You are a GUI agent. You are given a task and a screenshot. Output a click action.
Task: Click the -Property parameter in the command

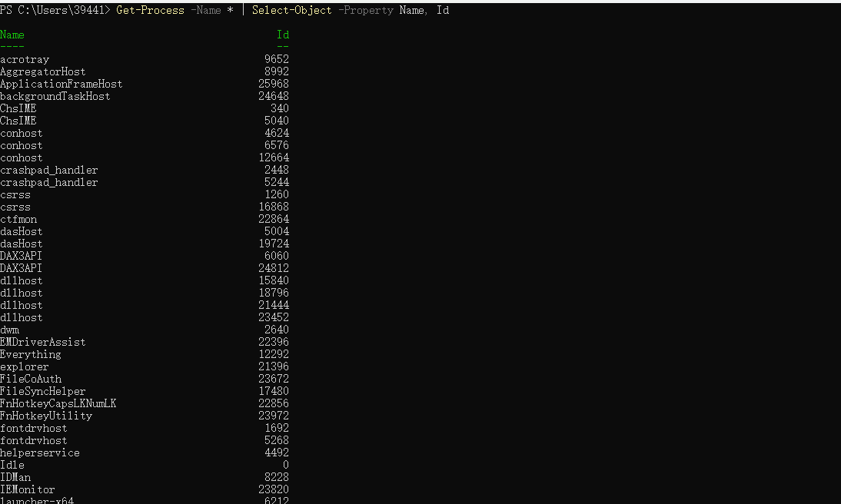365,10
